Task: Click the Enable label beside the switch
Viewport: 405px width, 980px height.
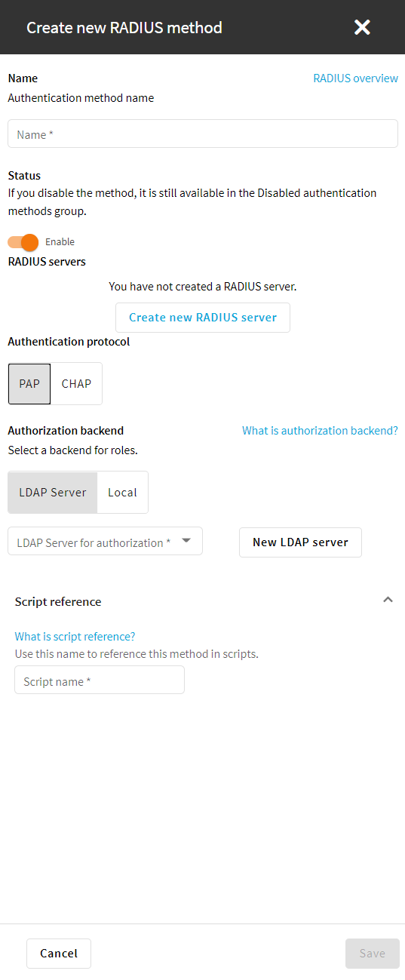Action: point(60,242)
